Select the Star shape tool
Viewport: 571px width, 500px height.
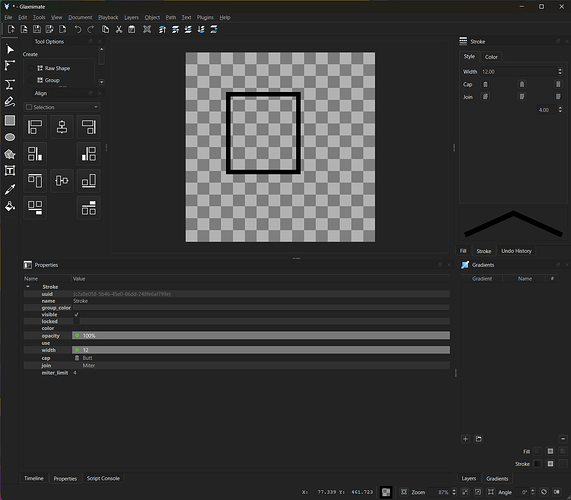point(10,154)
